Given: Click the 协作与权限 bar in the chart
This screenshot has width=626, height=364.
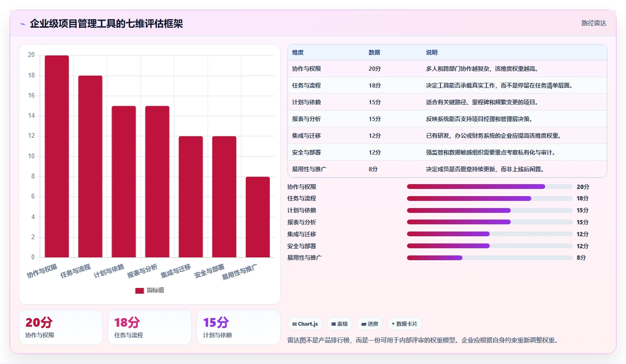Looking at the screenshot, I should pos(57,156).
